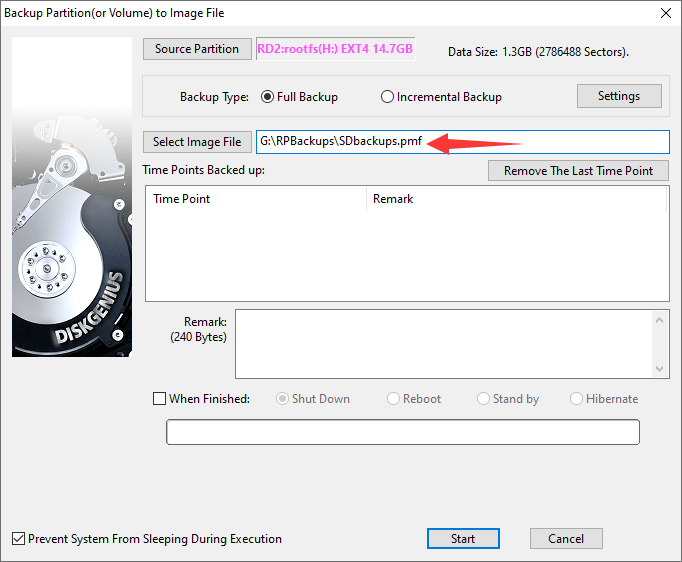Click the Remark column header
This screenshot has width=682, height=562.
(515, 199)
